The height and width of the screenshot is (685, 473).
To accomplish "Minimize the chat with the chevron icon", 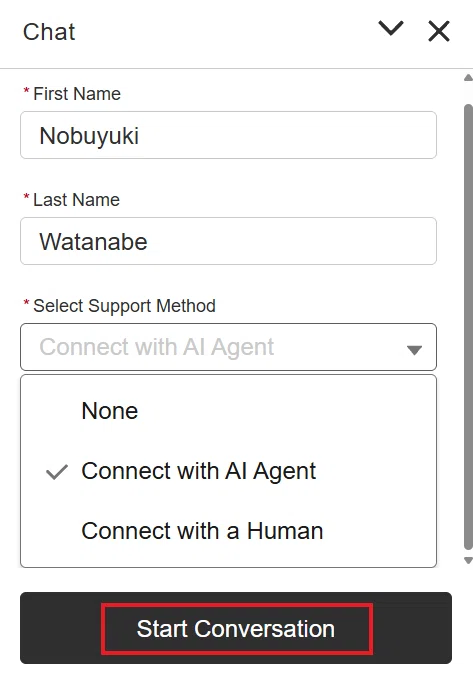I will tap(390, 29).
